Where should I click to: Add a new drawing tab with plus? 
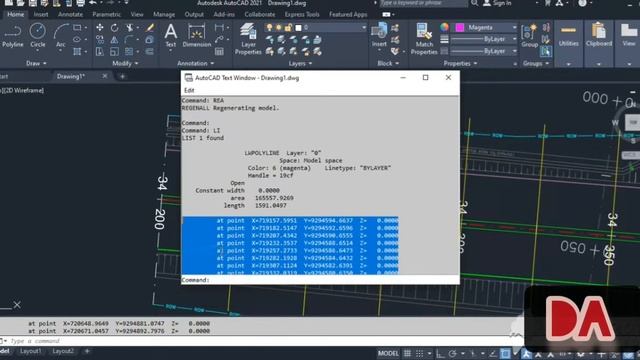click(x=122, y=76)
